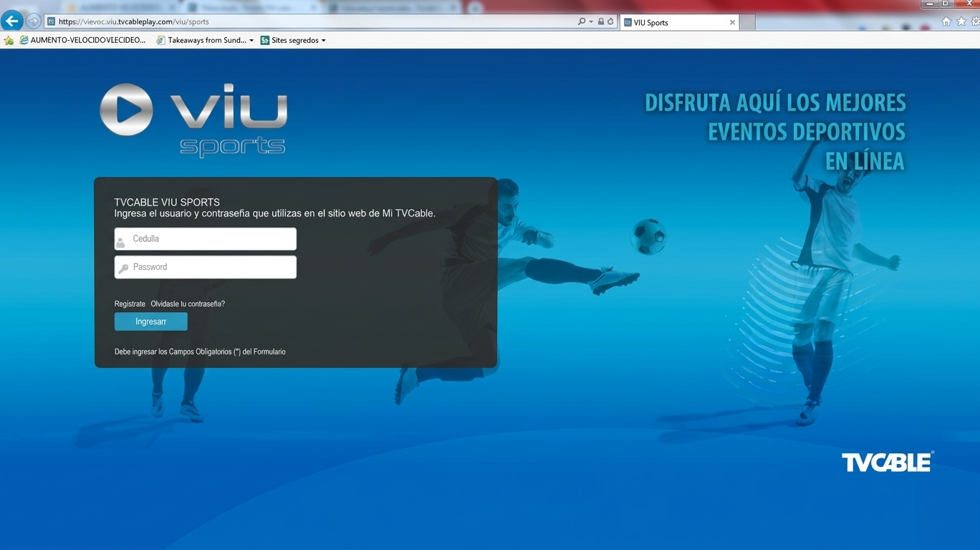Click the Cedulla input field
The image size is (980, 550).
[206, 239]
